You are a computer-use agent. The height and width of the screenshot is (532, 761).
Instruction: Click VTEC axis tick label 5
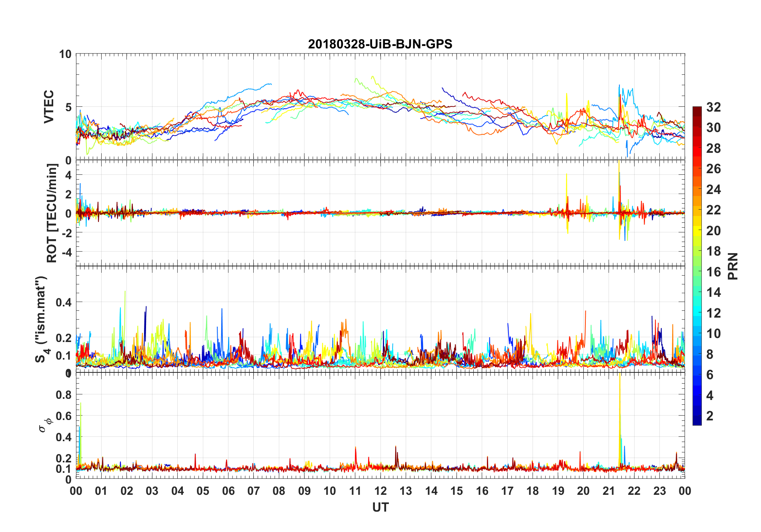pos(68,107)
